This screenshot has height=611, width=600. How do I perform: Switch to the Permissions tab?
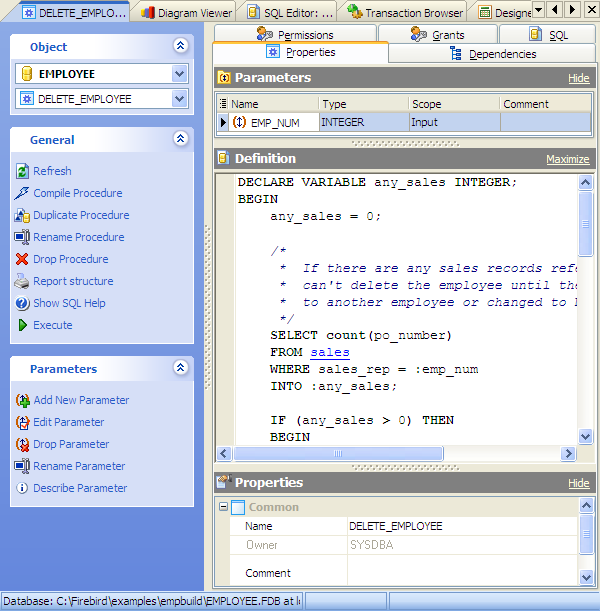(x=295, y=35)
